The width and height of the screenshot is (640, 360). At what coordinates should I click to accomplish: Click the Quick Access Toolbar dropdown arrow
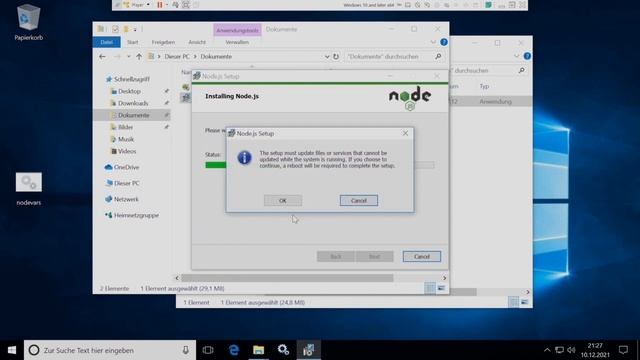(135, 29)
